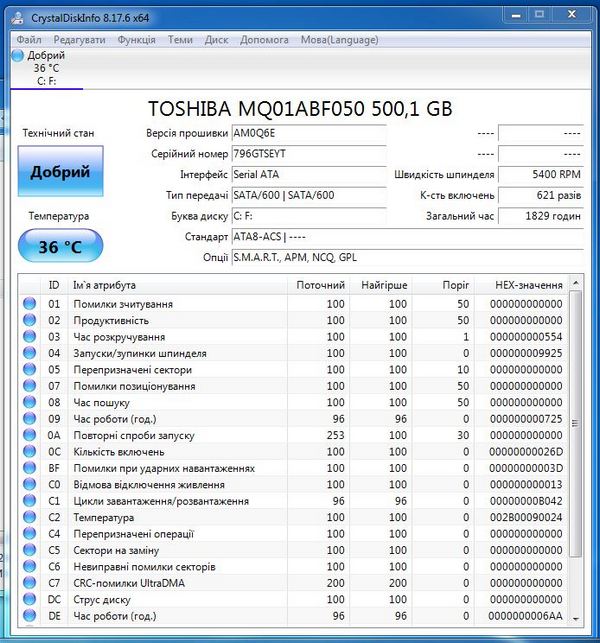Click the attribute list vertical scrollbar
The image size is (600, 643).
(x=575, y=420)
